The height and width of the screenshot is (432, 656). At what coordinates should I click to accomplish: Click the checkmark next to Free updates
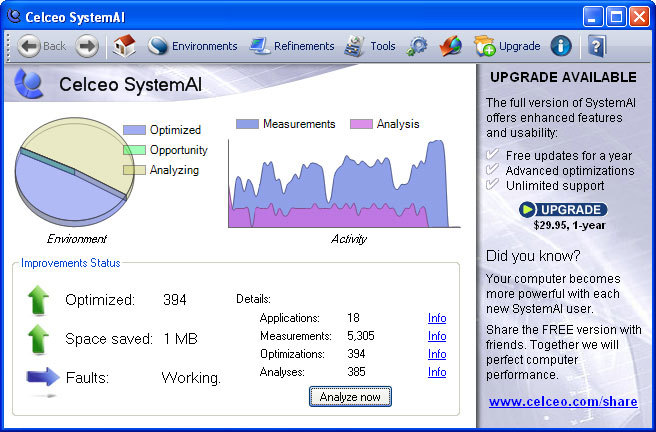[492, 154]
